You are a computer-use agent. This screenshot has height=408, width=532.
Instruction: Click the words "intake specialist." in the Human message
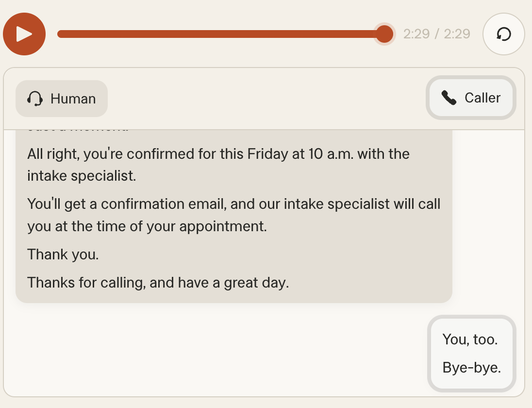[82, 175]
